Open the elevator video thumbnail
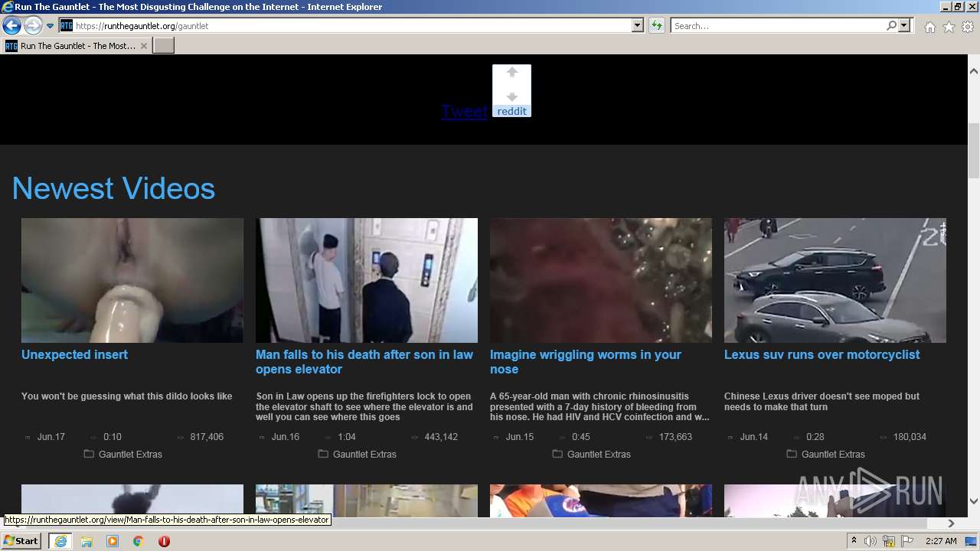The width and height of the screenshot is (980, 551). pyautogui.click(x=367, y=280)
